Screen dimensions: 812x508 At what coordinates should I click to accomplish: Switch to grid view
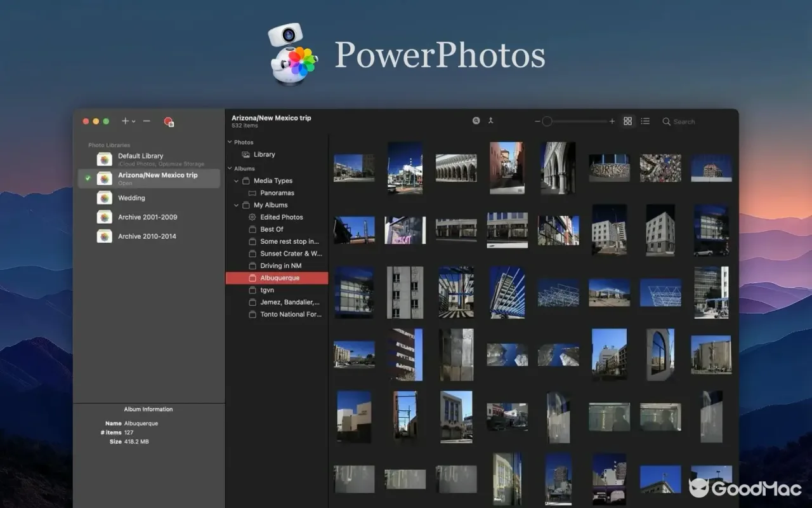[628, 121]
